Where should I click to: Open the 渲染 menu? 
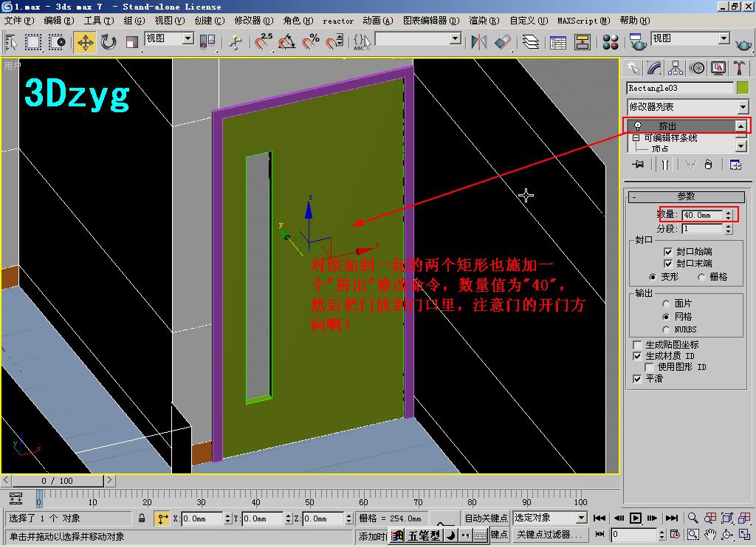pos(484,21)
